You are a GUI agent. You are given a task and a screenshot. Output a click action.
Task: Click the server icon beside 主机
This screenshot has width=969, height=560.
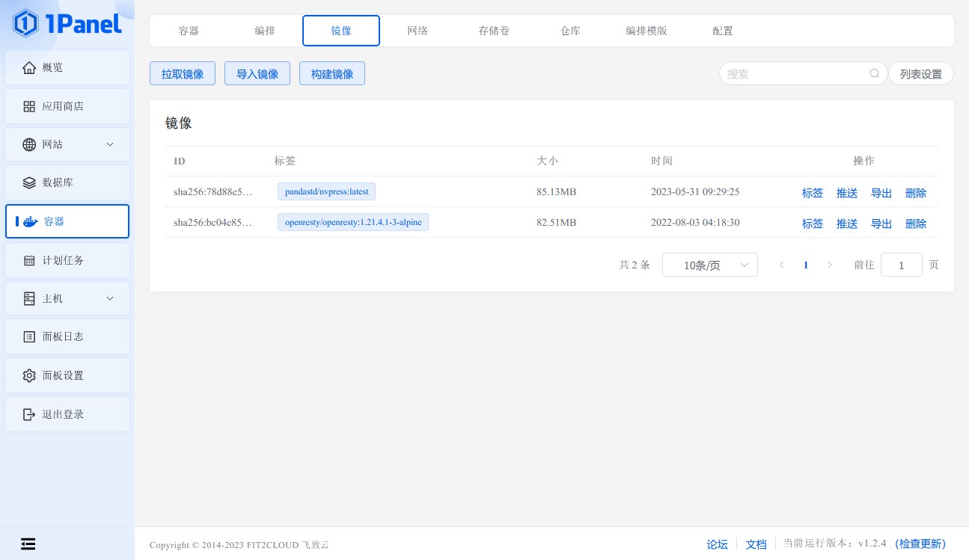pyautogui.click(x=29, y=299)
